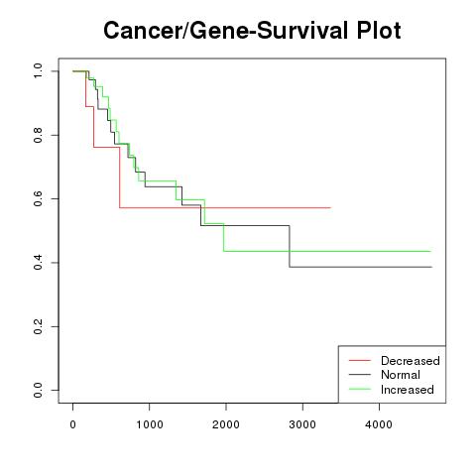The image size is (476, 476).
Task: Click the 1.0 y-axis tick label
Action: pos(38,70)
